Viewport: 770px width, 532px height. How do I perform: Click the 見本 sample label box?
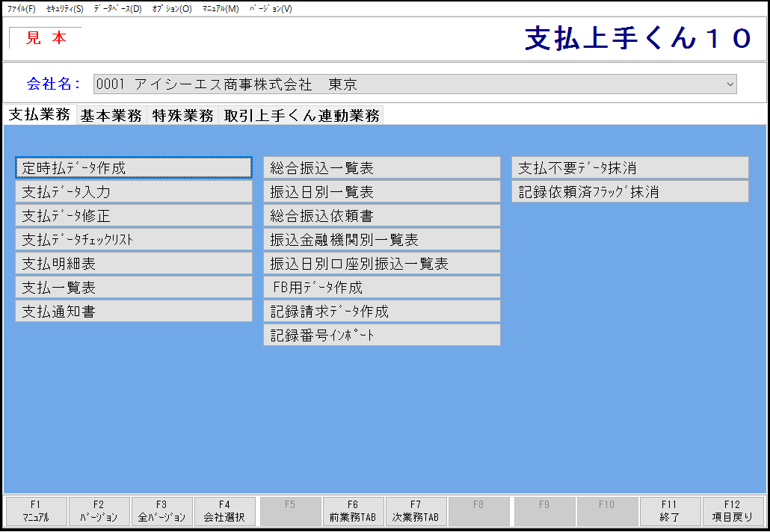pos(46,38)
